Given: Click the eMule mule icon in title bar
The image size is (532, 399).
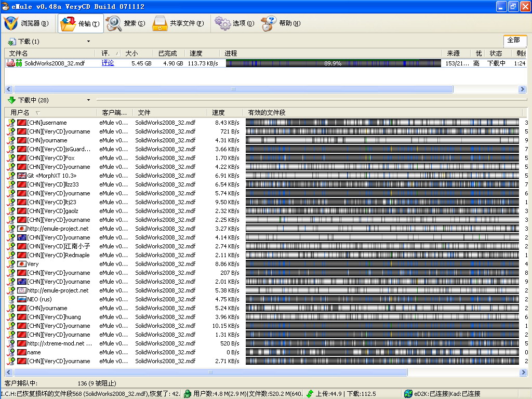Looking at the screenshot, I should pyautogui.click(x=5, y=6).
